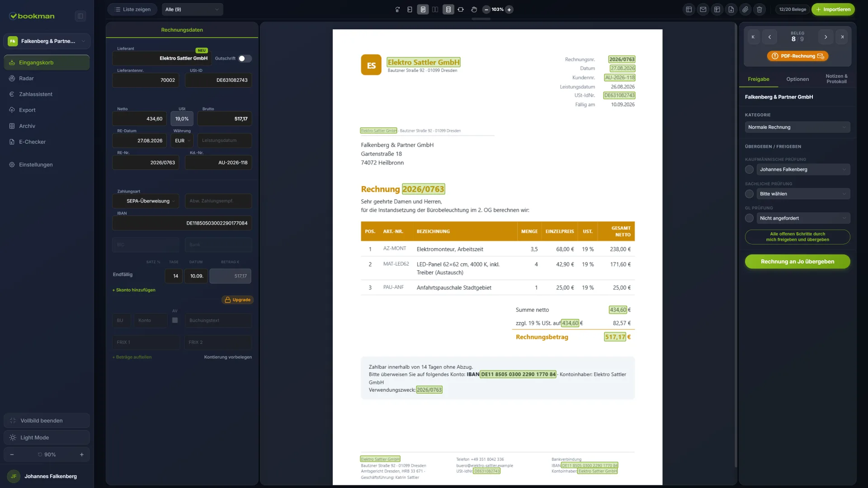Viewport: 868px width, 488px height.
Task: Click the JF user avatar
Action: pos(14,476)
